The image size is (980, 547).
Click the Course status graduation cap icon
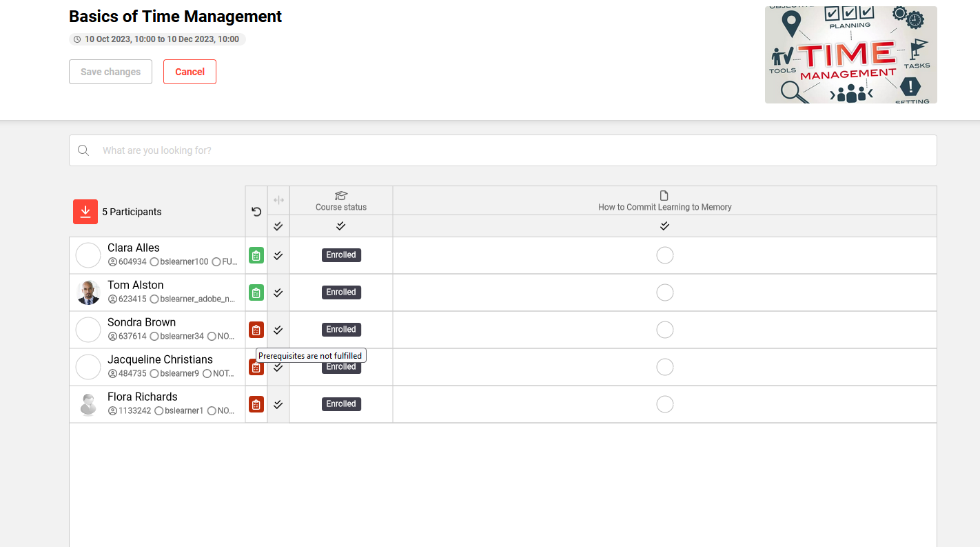coord(341,196)
